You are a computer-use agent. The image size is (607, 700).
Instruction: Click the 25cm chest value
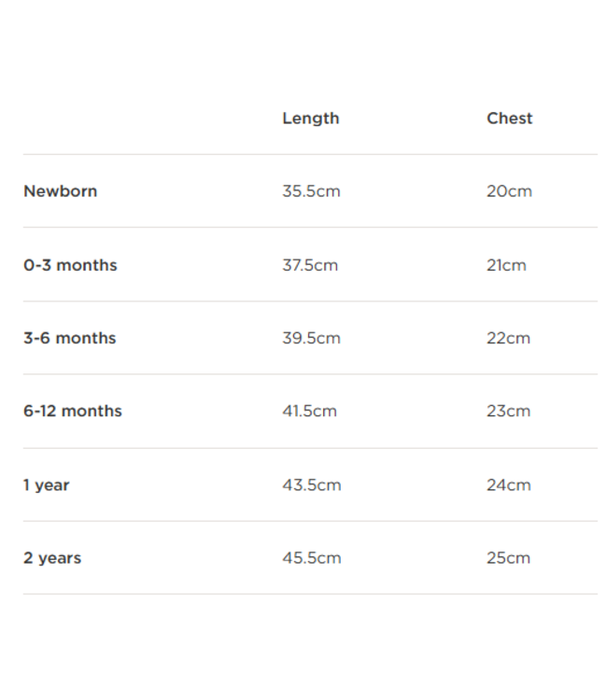pos(508,558)
